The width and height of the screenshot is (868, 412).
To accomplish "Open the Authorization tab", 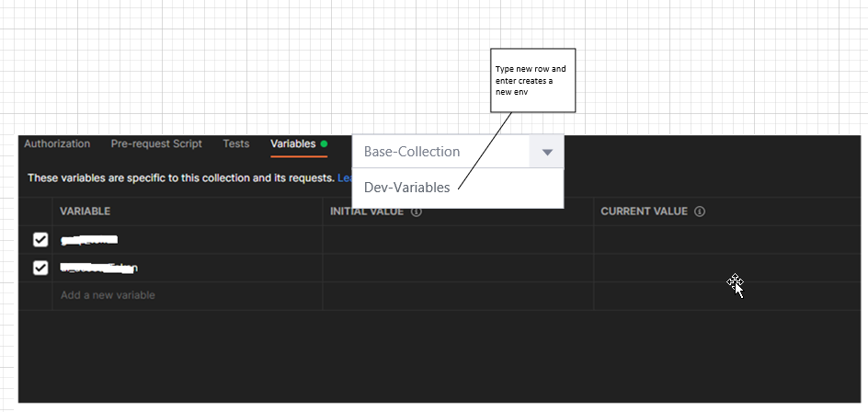I will click(57, 144).
